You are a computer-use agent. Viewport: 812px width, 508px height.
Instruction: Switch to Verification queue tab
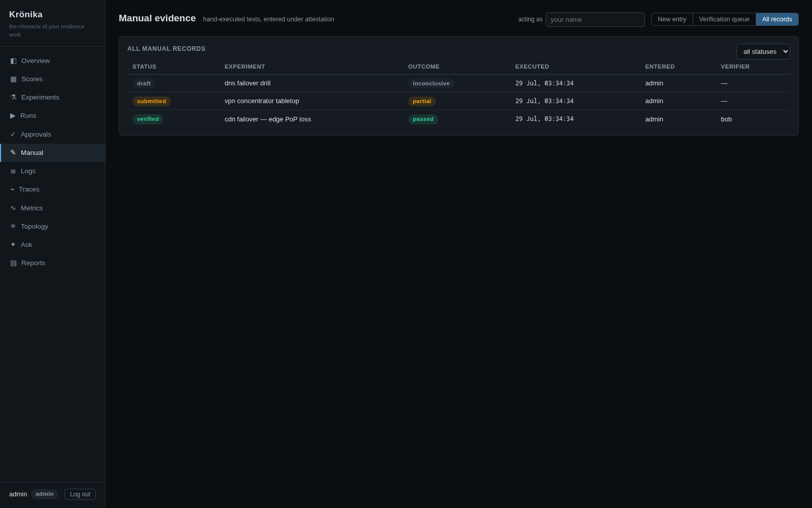tap(724, 19)
